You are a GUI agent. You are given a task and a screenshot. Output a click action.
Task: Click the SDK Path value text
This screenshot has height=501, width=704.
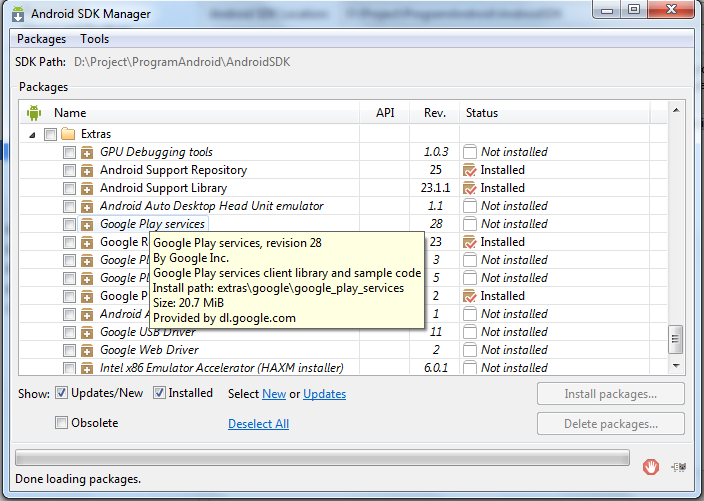(182, 62)
